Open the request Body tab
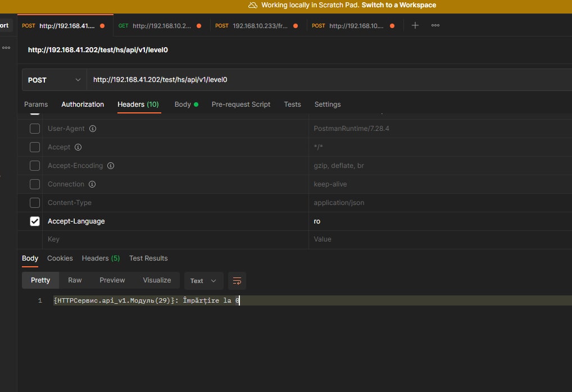572x392 pixels. [187, 104]
